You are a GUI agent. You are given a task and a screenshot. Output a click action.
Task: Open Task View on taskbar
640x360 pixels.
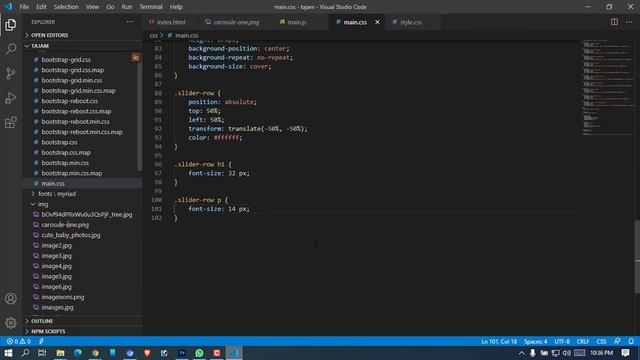42,353
